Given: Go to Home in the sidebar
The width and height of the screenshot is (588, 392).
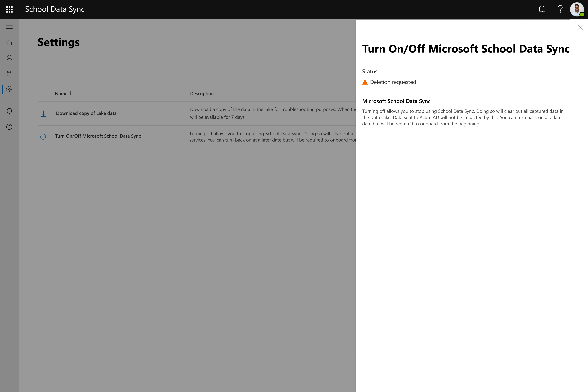Looking at the screenshot, I should coord(9,42).
